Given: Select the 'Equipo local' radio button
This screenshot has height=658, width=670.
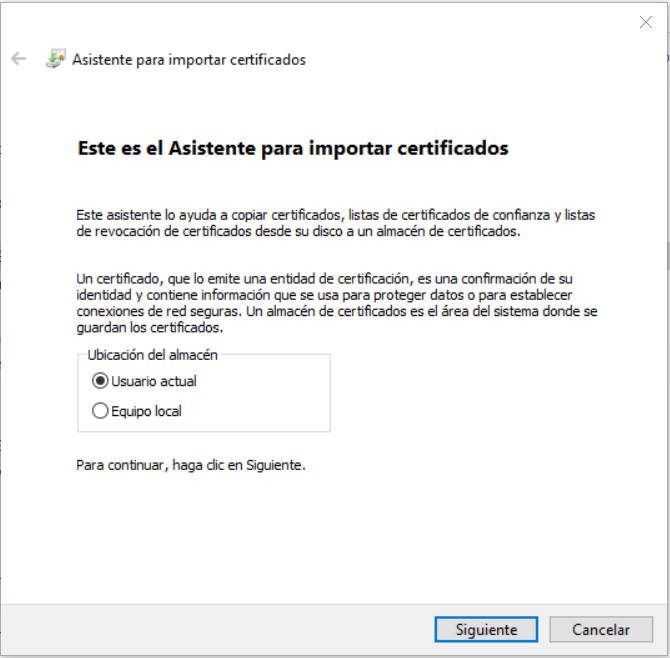Looking at the screenshot, I should click(x=99, y=411).
